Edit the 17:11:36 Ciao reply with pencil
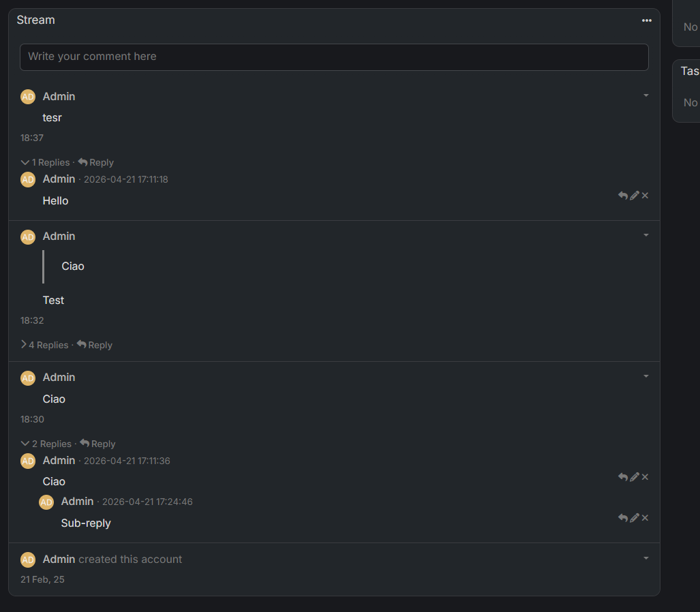This screenshot has width=700, height=612. (635, 477)
